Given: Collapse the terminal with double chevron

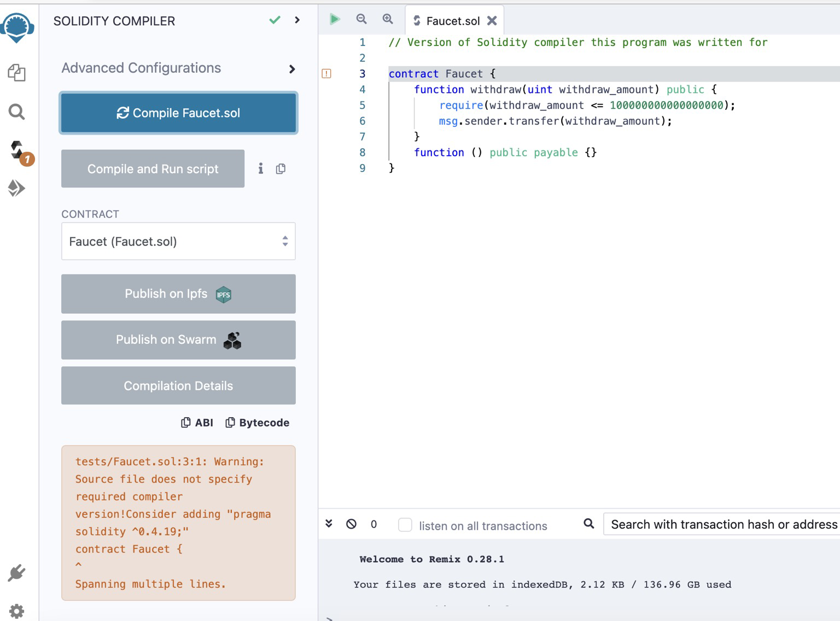Looking at the screenshot, I should 329,524.
